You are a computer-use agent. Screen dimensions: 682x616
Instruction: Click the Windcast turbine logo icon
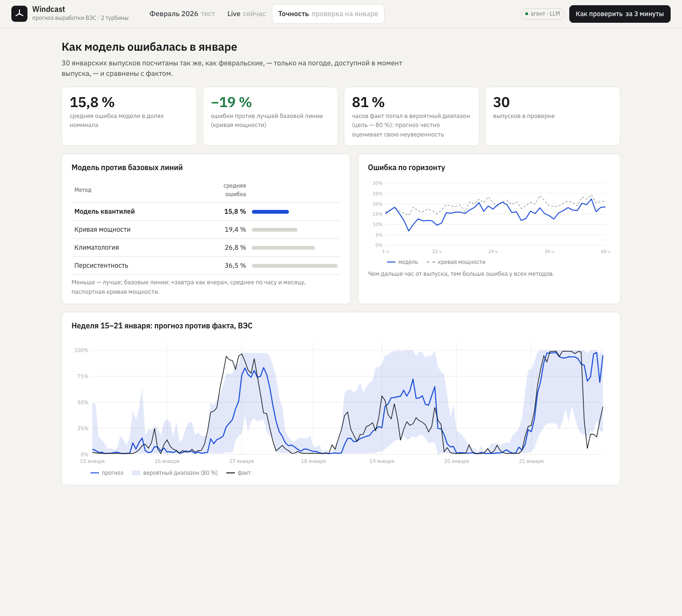tap(19, 14)
